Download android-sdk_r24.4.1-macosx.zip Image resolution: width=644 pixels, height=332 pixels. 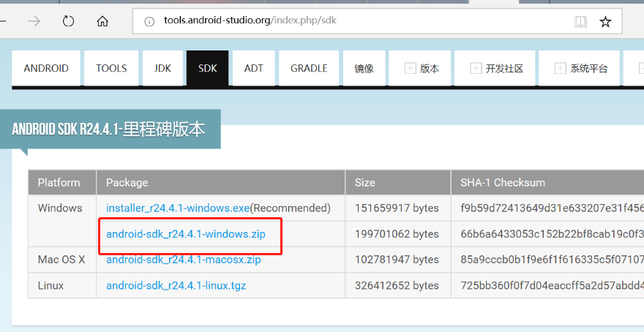click(x=183, y=260)
